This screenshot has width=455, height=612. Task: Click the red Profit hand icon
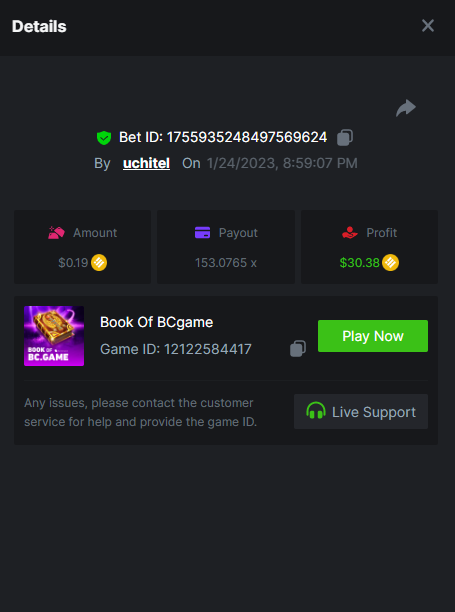coord(350,233)
